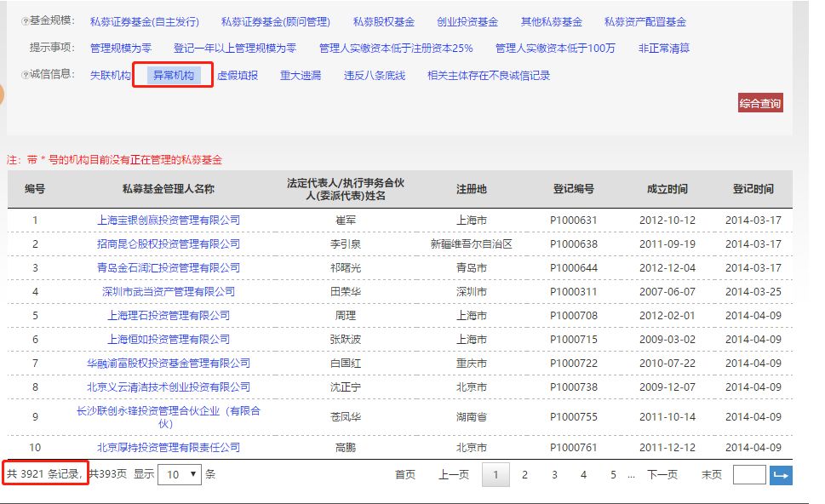825x504 pixels.
Task: Jump to 末页 last page
Action: coord(712,474)
